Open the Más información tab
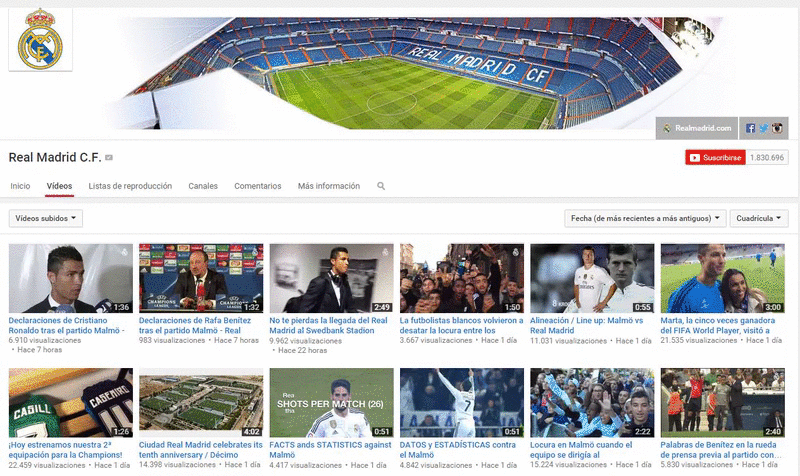 point(329,186)
